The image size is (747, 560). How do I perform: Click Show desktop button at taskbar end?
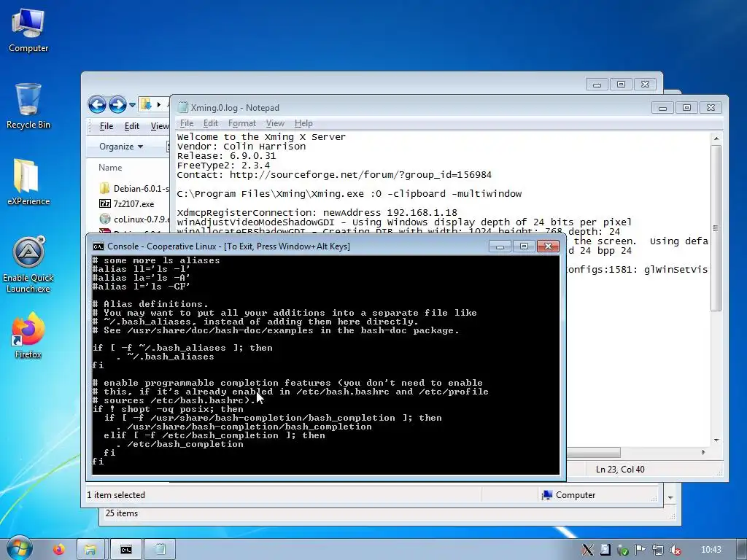pyautogui.click(x=742, y=549)
